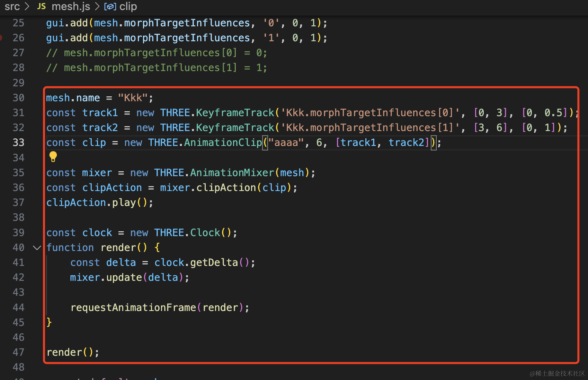Click the [track1, track2] array on line 33
The width and height of the screenshot is (588, 380).
[382, 142]
